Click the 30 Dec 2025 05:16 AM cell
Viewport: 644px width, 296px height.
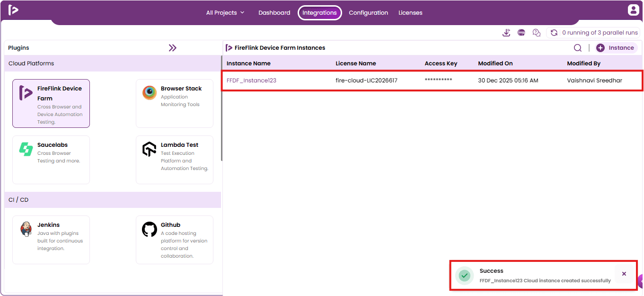point(508,81)
